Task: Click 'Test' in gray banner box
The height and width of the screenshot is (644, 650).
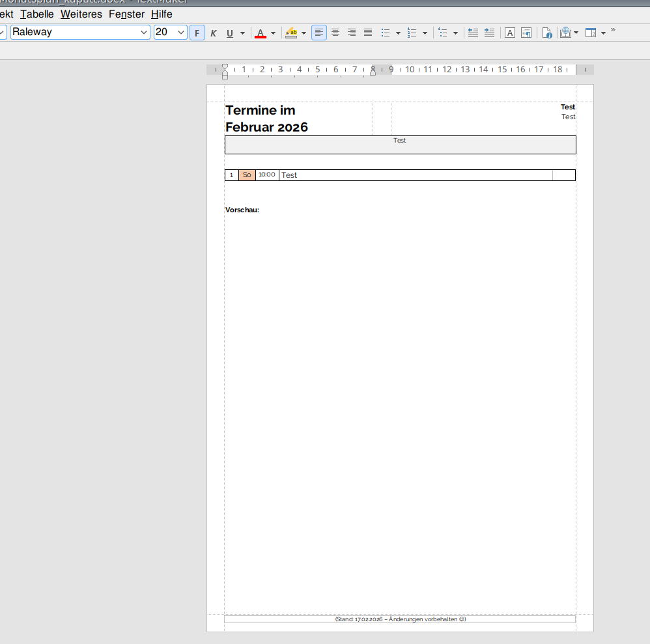Action: (x=400, y=141)
